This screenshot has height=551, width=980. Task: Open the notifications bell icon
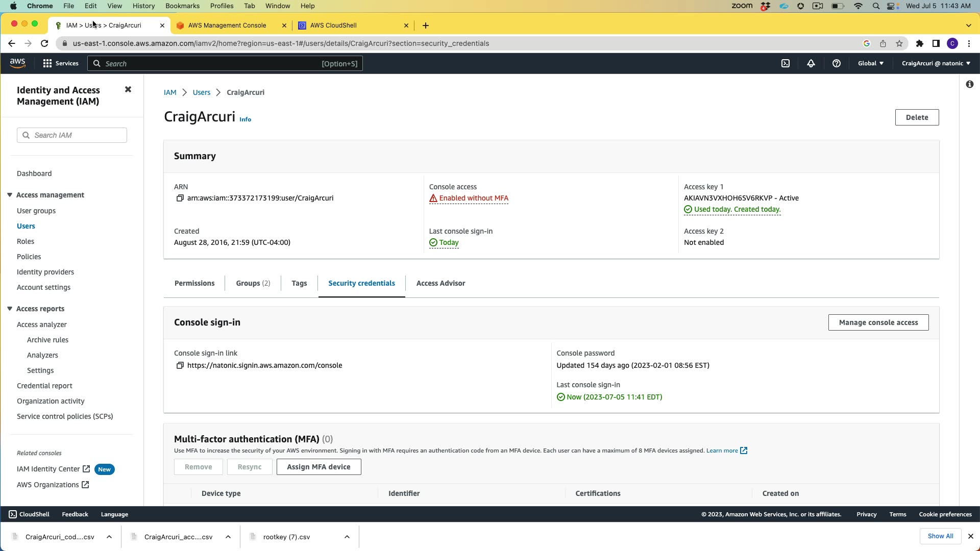811,63
